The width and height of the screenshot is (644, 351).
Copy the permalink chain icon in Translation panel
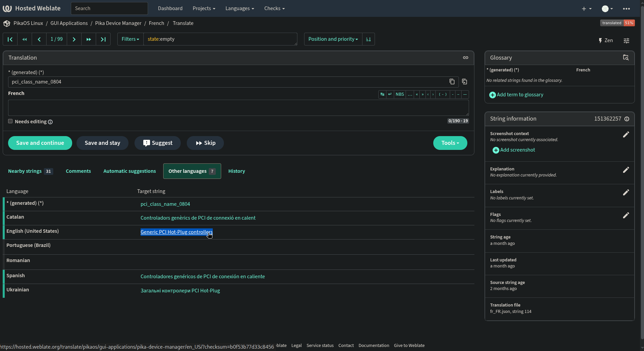[466, 58]
